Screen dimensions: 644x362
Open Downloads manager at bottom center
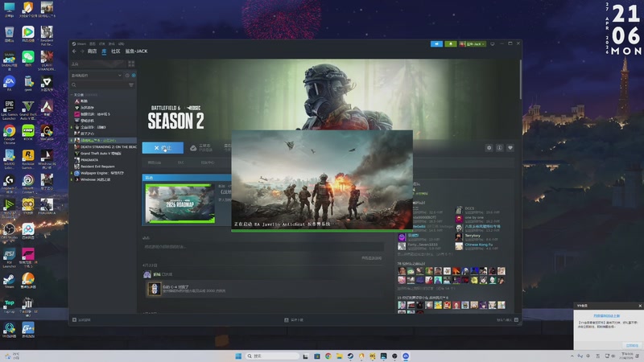point(294,319)
